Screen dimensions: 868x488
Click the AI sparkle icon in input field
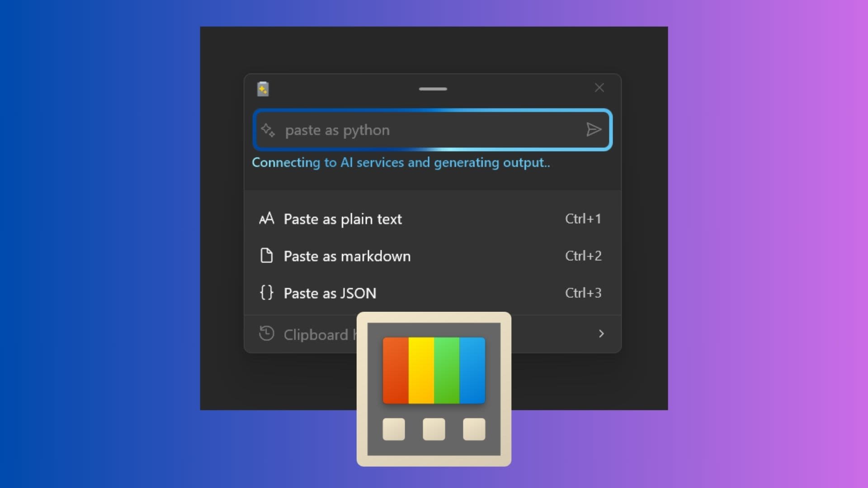click(x=268, y=129)
